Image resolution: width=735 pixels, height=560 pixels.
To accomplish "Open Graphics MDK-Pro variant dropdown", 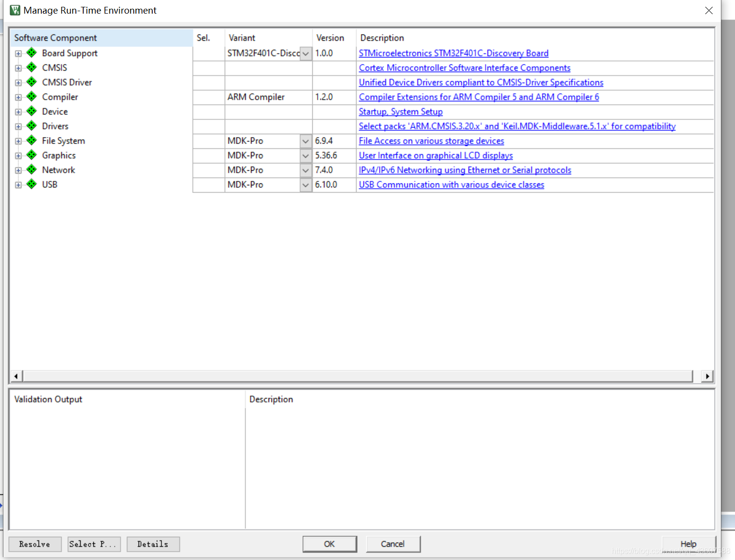I will coord(305,156).
